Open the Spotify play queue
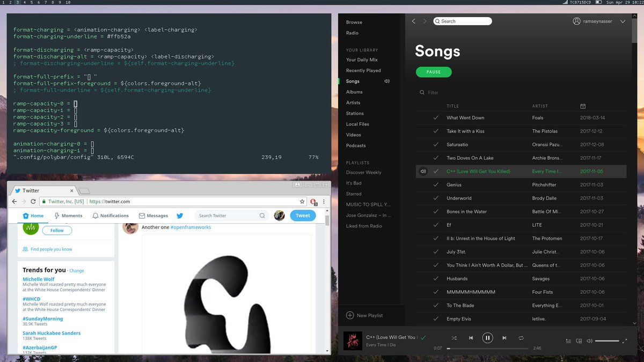 pyautogui.click(x=569, y=341)
